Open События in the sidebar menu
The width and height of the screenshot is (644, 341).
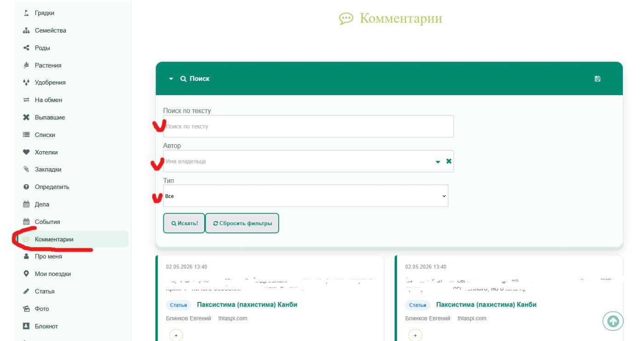pyautogui.click(x=47, y=222)
